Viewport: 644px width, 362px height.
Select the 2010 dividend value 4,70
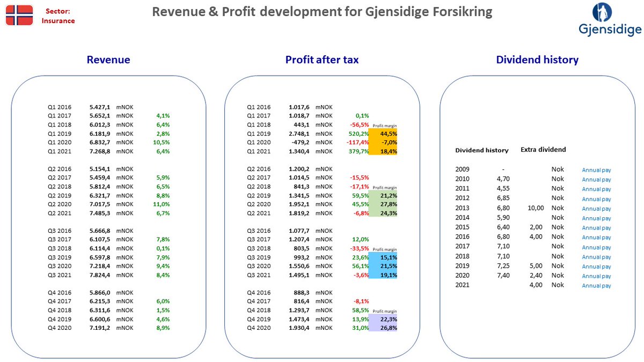tap(503, 179)
